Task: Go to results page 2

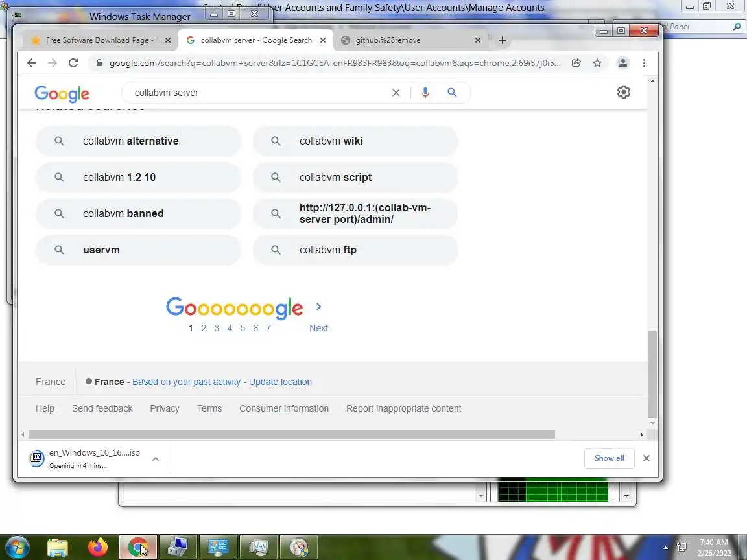Action: coord(204,328)
